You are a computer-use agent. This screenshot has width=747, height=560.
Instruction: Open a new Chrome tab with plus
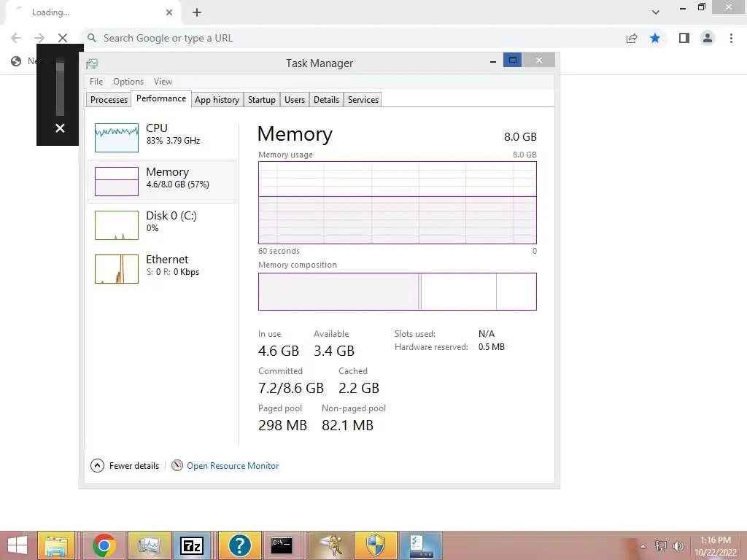point(197,12)
